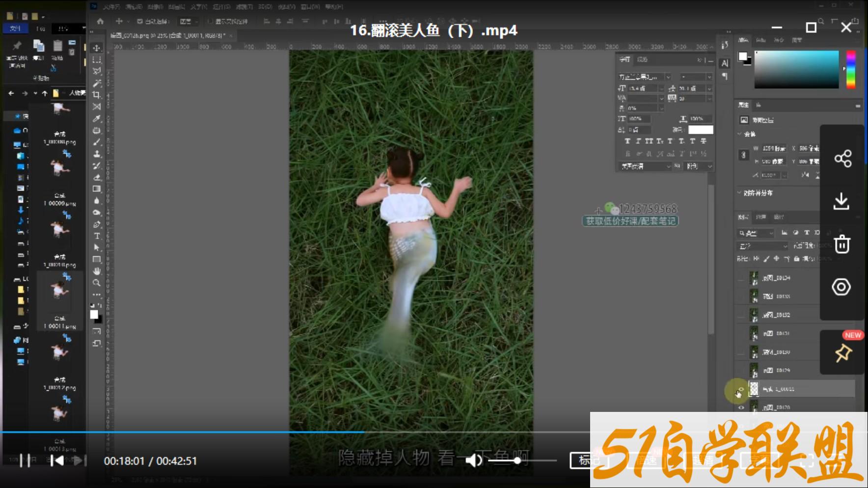Screen dimensions: 868x488
Task: Pause the video playback
Action: point(25,461)
